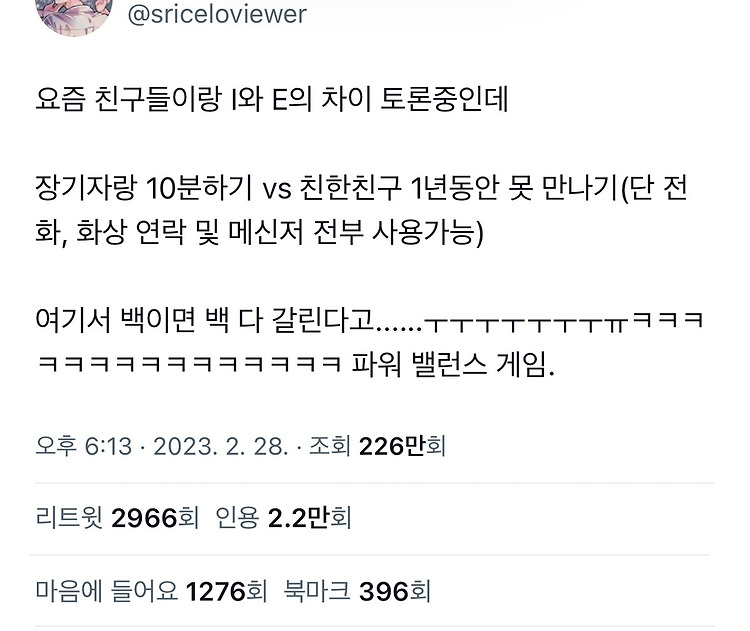Click the 오후 6:13 post timestamp

point(84,446)
